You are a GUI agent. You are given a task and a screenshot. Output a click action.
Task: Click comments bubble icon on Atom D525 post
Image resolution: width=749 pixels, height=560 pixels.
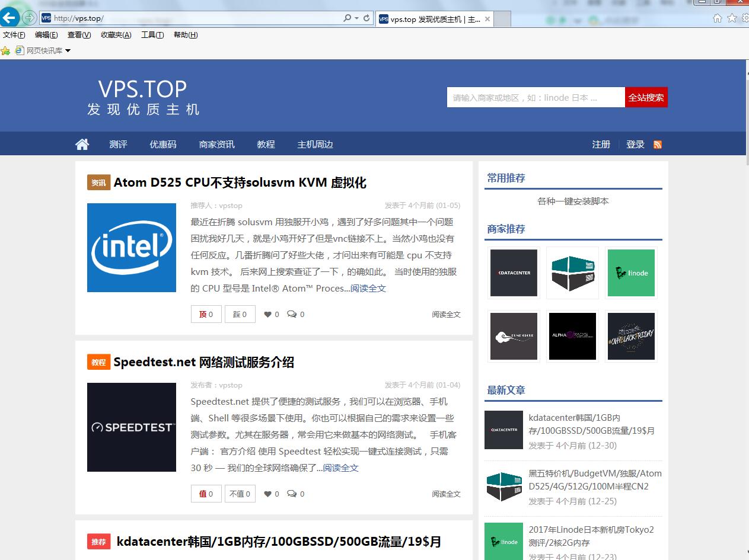pos(292,314)
